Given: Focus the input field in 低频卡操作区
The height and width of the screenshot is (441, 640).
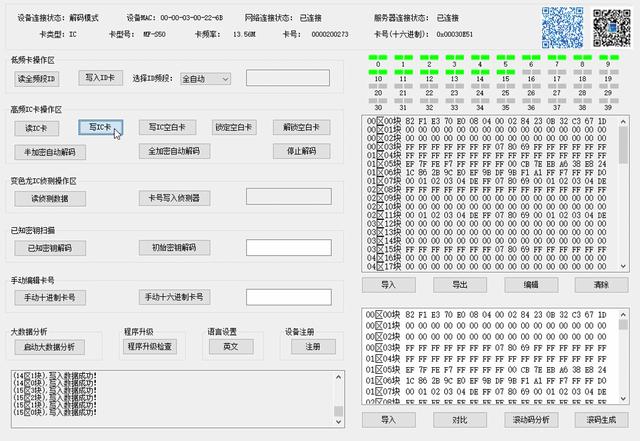Looking at the screenshot, I should click(x=288, y=78).
